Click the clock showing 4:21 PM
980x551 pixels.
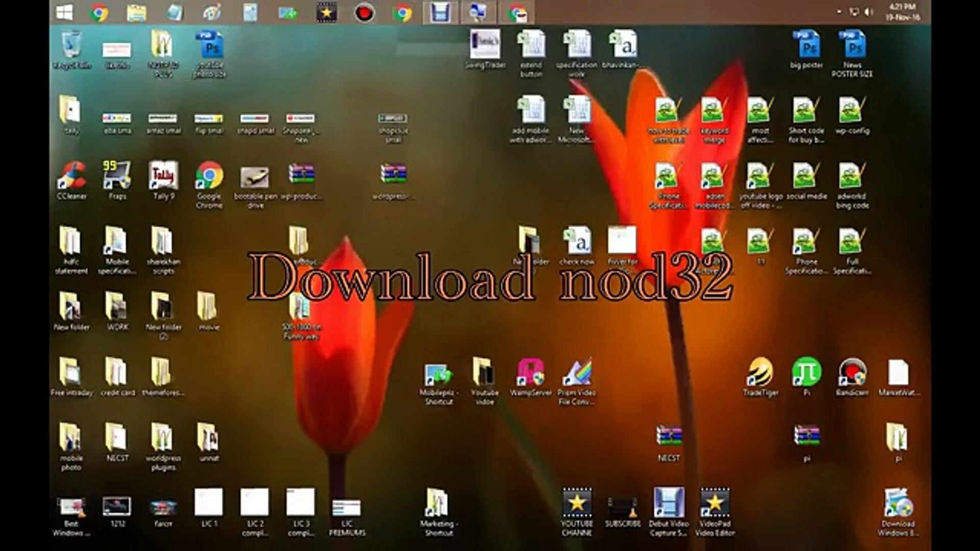(x=902, y=12)
